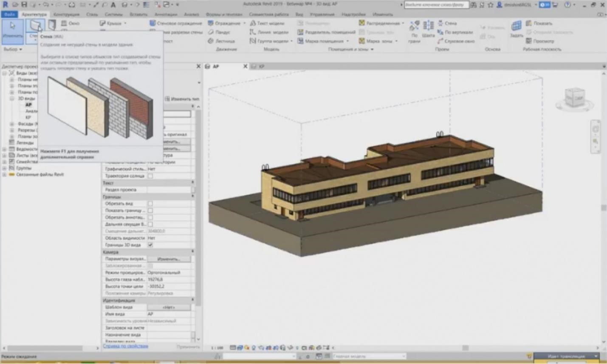Click the ViewCube to reorient the view
Viewport: 607px width, 364px height.
coord(574,98)
